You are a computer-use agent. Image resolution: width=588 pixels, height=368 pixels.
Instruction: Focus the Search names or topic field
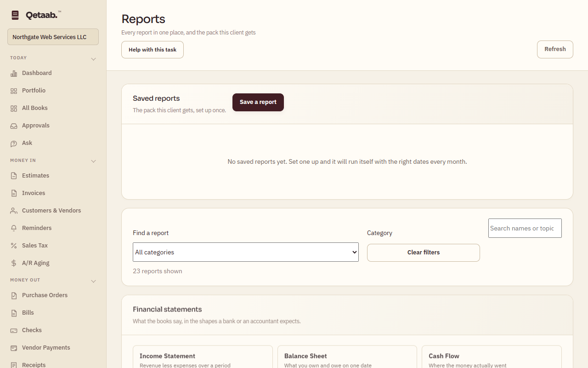(525, 228)
